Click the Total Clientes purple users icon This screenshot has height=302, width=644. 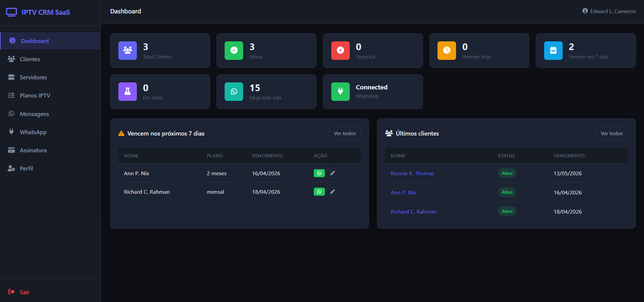click(127, 50)
